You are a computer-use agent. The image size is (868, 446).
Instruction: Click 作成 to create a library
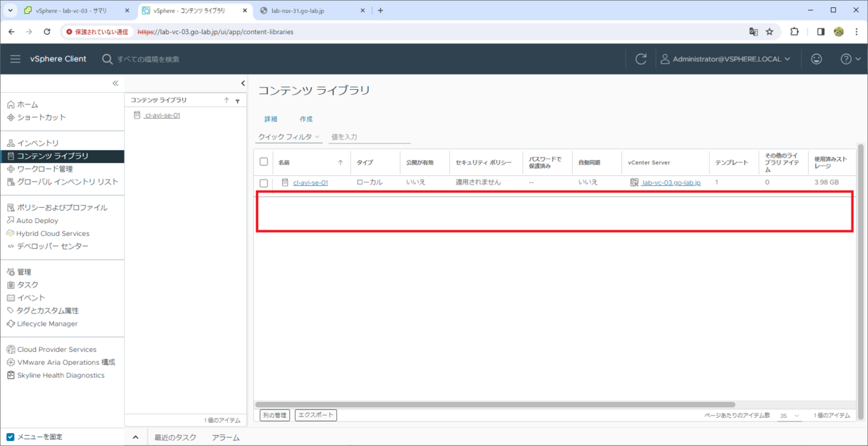306,119
